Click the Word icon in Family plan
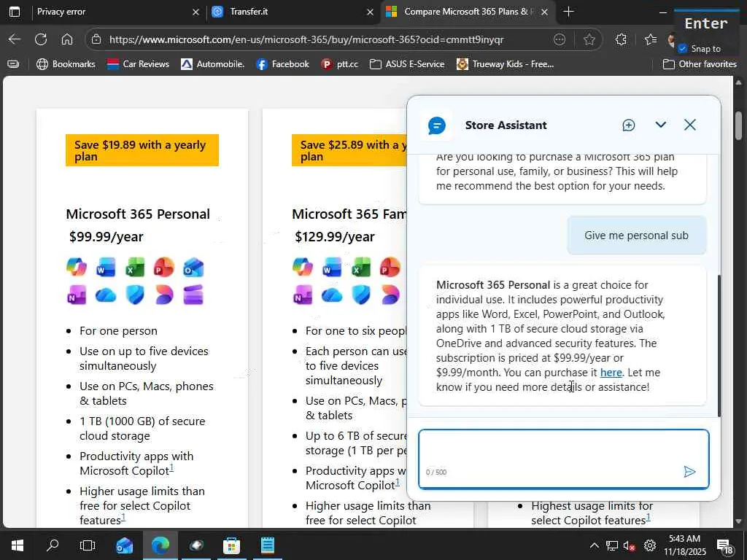Viewport: 747px width, 560px height. tap(332, 267)
